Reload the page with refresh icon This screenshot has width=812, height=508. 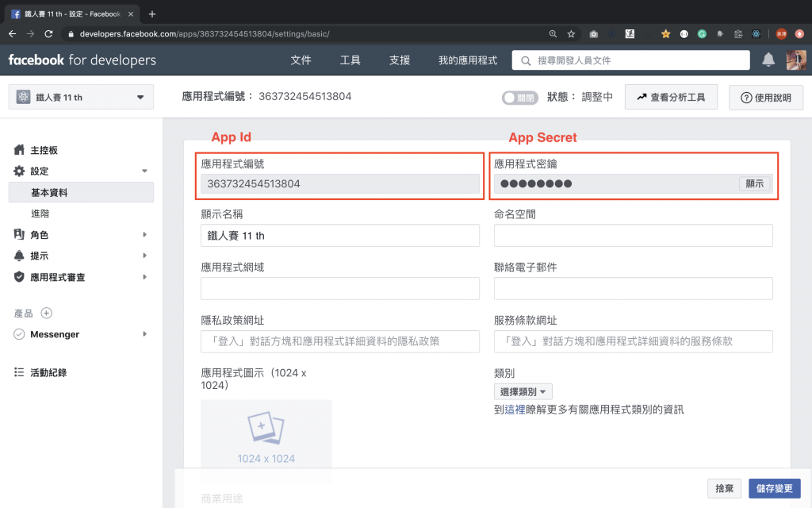click(48, 33)
